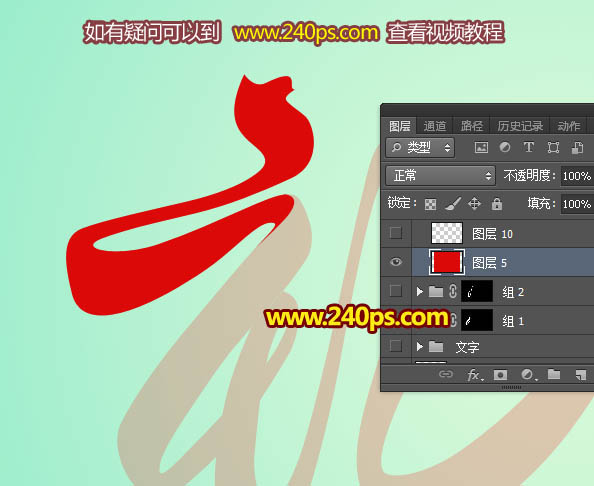Viewport: 594px width, 486px height.
Task: Show 图层 10 via its visibility box
Action: click(396, 233)
